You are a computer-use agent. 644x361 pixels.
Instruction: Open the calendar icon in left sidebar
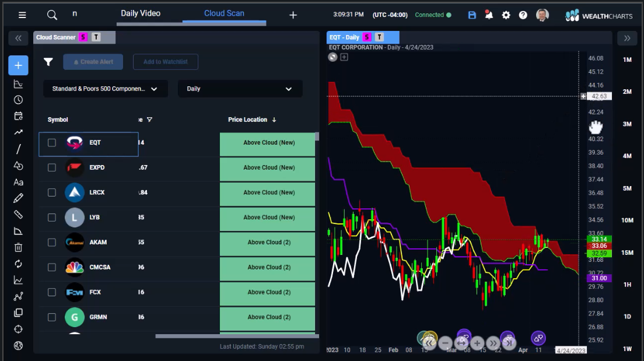pos(18,116)
